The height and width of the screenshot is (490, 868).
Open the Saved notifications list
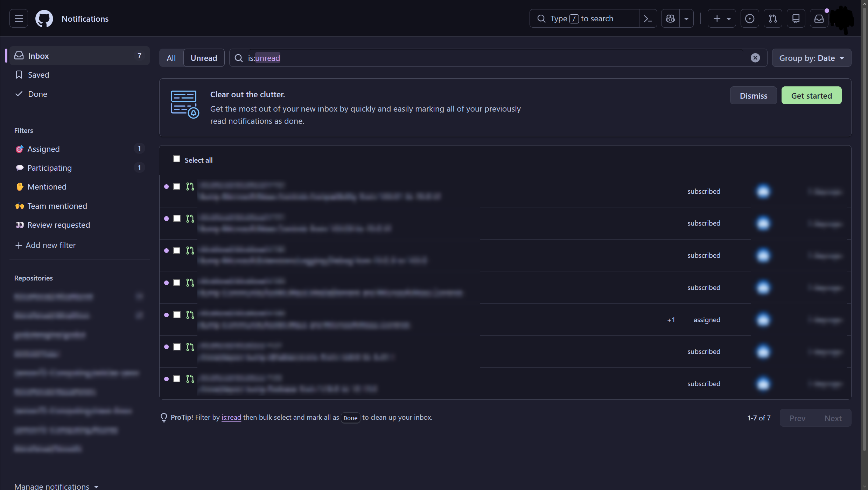click(80, 75)
